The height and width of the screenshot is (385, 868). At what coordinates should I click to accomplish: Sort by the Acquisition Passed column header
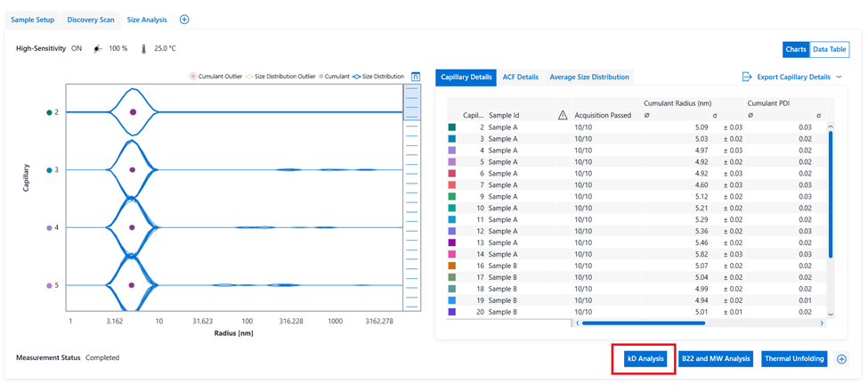coord(603,115)
